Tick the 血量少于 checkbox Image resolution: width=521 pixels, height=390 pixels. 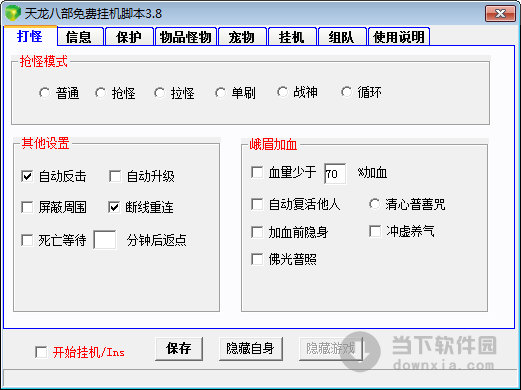(257, 172)
